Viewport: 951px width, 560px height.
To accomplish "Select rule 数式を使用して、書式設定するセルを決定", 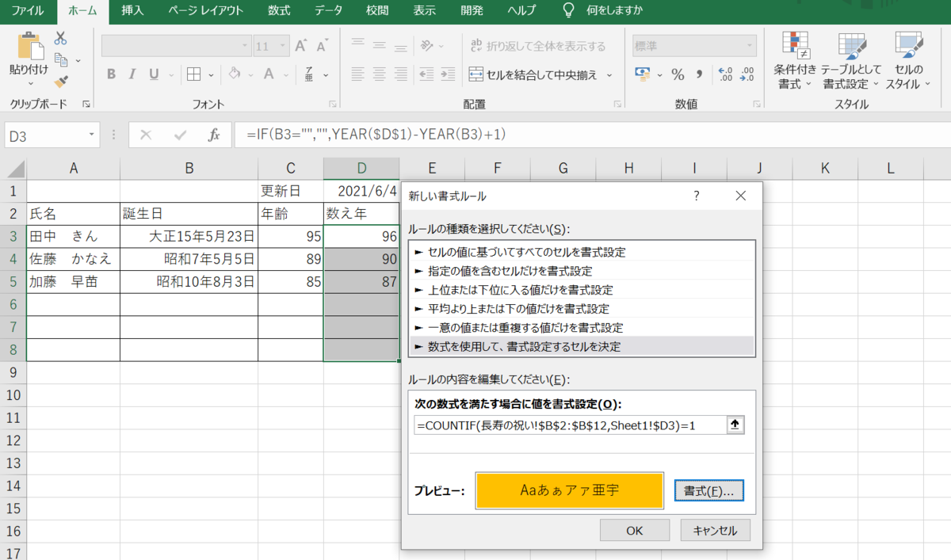I will click(x=580, y=346).
